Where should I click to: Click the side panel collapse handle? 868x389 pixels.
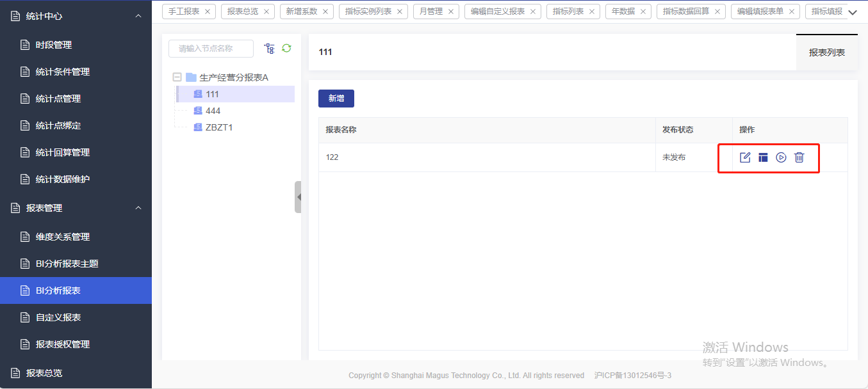pos(298,197)
